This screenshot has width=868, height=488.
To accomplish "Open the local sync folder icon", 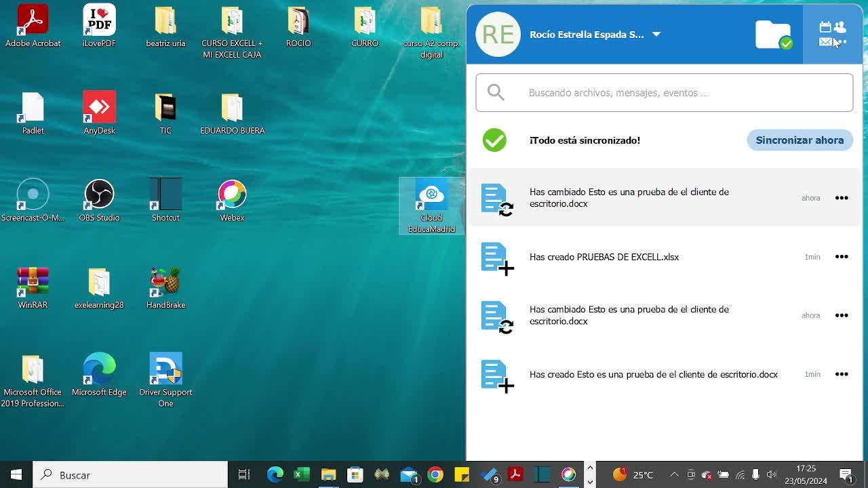I will click(773, 35).
